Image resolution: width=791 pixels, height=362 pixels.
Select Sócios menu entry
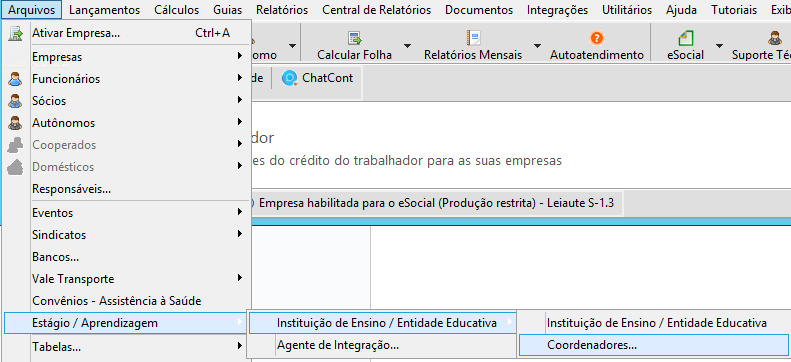(127, 101)
